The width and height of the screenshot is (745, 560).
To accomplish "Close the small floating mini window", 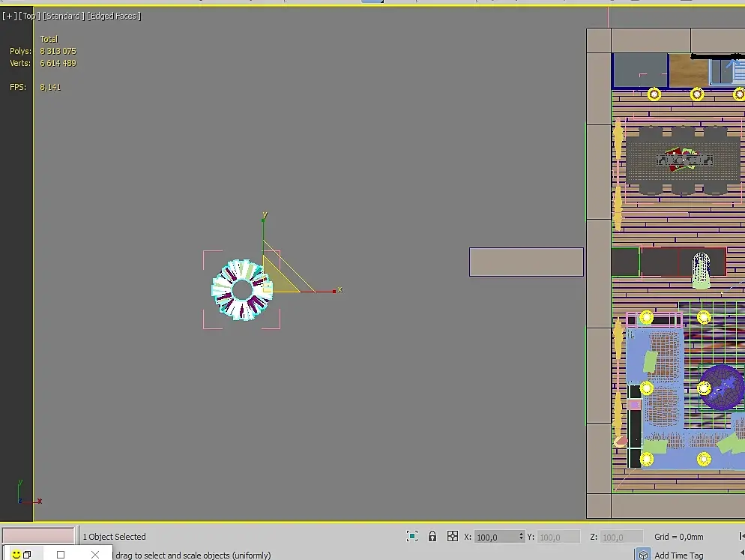I will (x=95, y=555).
